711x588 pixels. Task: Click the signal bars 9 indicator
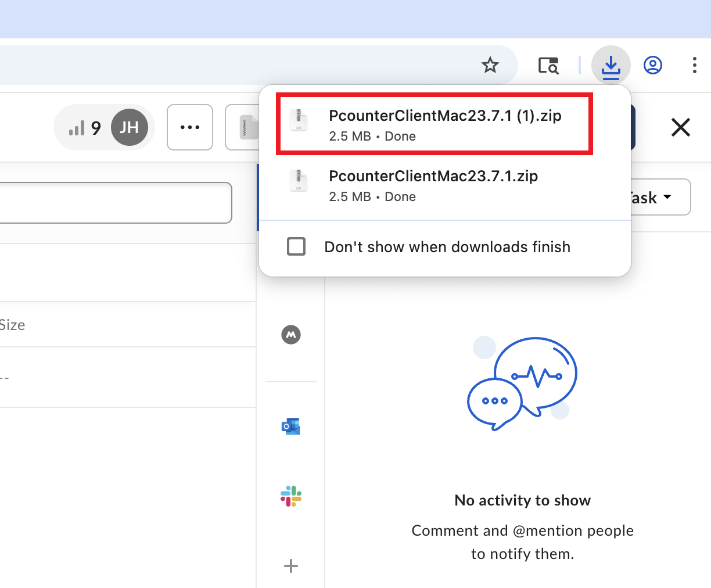coord(85,128)
